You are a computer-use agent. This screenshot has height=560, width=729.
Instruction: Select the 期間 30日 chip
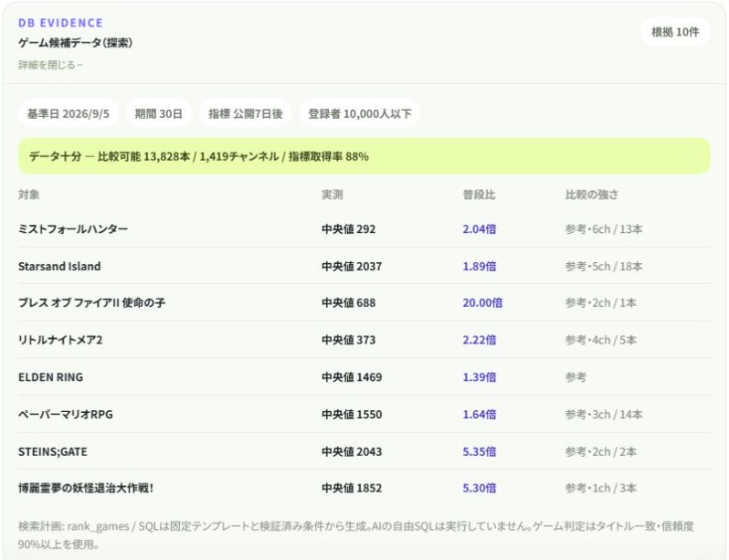[159, 113]
